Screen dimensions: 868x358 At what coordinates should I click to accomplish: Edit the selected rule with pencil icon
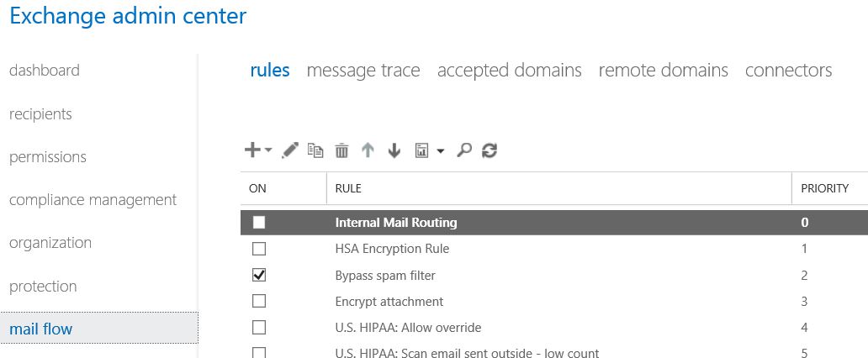pos(289,150)
